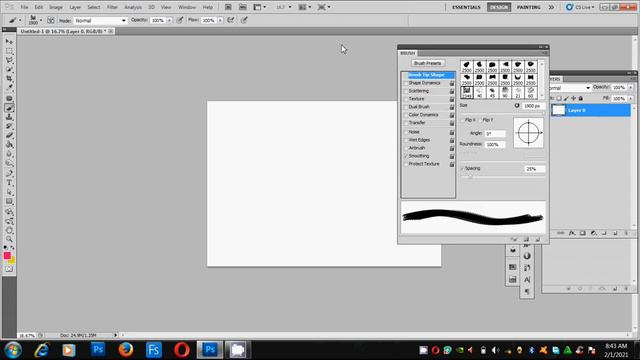
Task: Open the Analysis menu
Action: pos(133,7)
